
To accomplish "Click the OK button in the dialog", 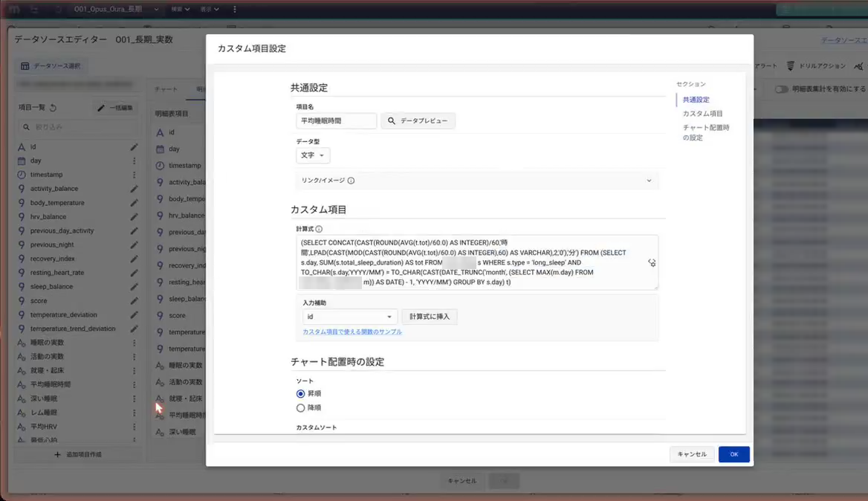I will click(x=734, y=454).
